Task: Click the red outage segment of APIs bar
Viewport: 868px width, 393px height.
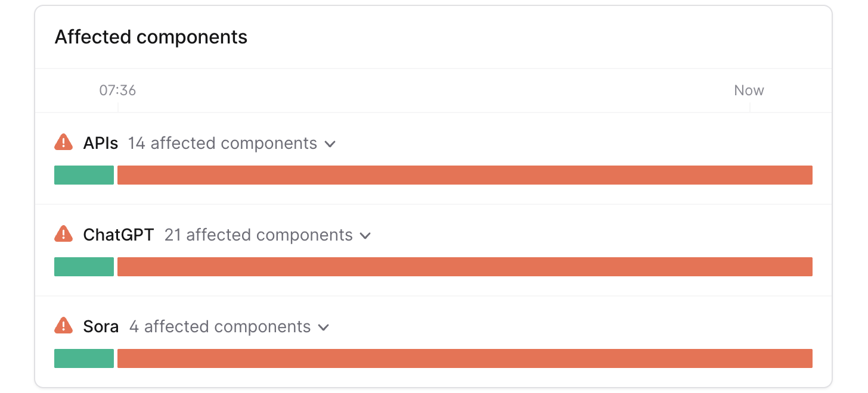Action: point(465,175)
